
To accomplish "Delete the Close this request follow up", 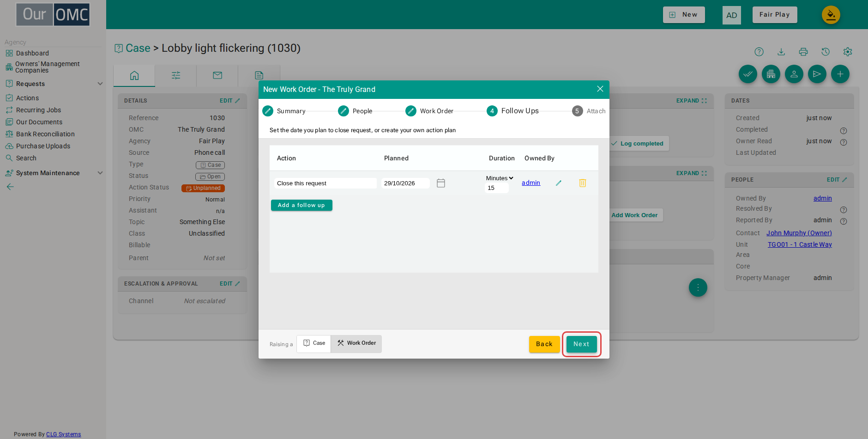I will [x=583, y=183].
